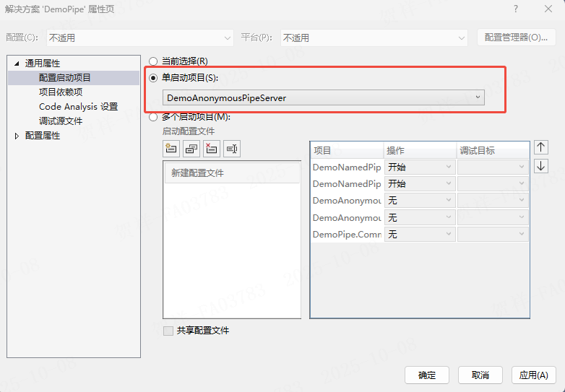Select the 配置属性 tree label

(x=43, y=136)
